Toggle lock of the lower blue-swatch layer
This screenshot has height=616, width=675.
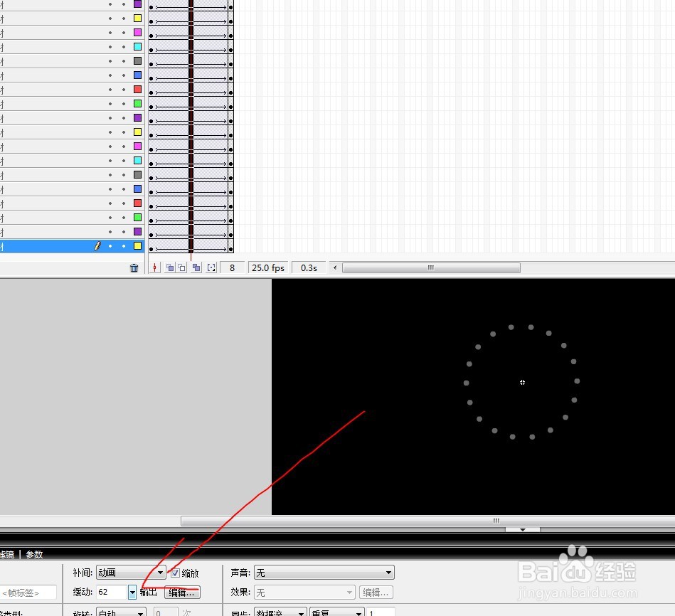point(124,189)
